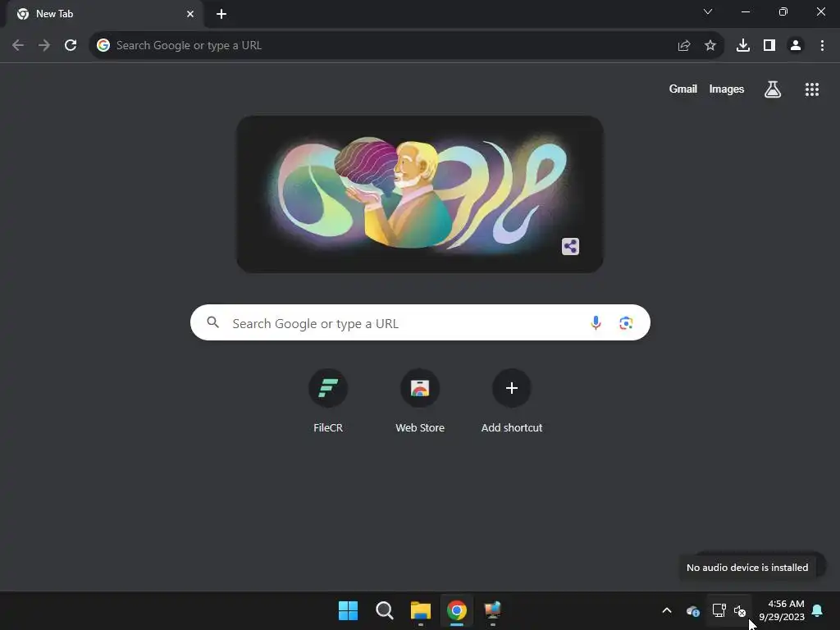This screenshot has width=840, height=630.
Task: Search by image with Google Lens
Action: click(x=626, y=323)
